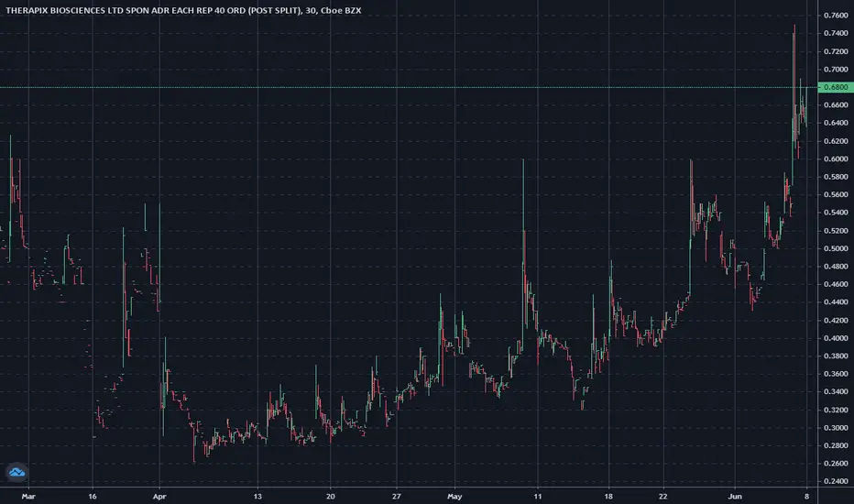
Task: Click the '13' date label on time axis
Action: tap(257, 497)
